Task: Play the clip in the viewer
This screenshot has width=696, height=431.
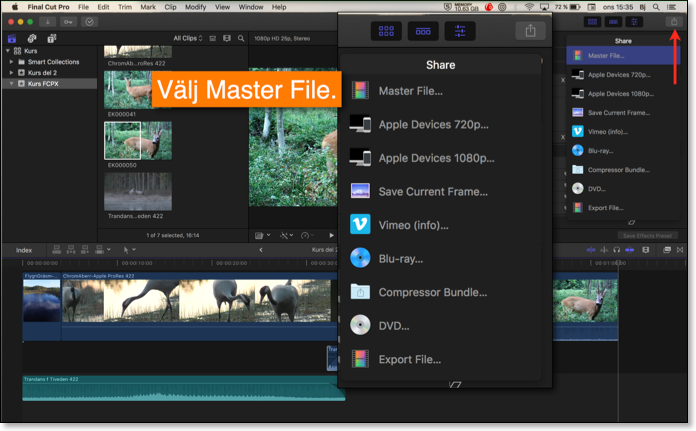Action: [331, 235]
